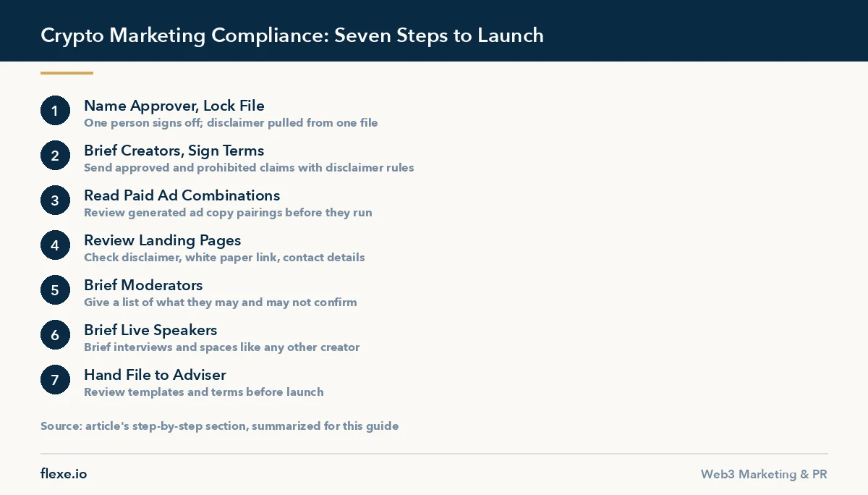Click the heading 'Name Approver, Lock File'
The width and height of the screenshot is (868, 495).
pos(174,106)
